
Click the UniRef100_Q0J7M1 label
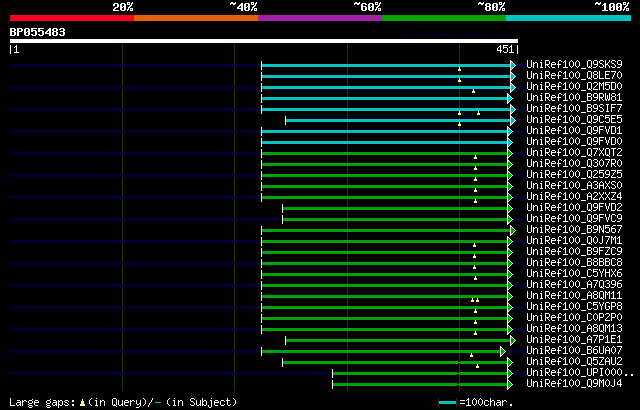[574, 241]
